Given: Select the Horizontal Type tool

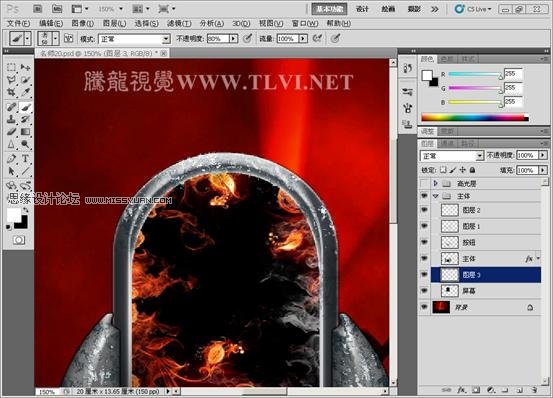Looking at the screenshot, I should [25, 159].
